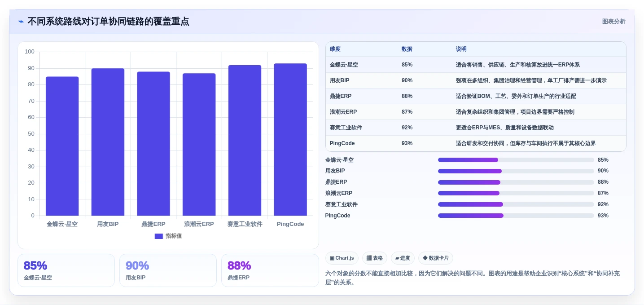Click the 数据 column header

[x=407, y=49]
